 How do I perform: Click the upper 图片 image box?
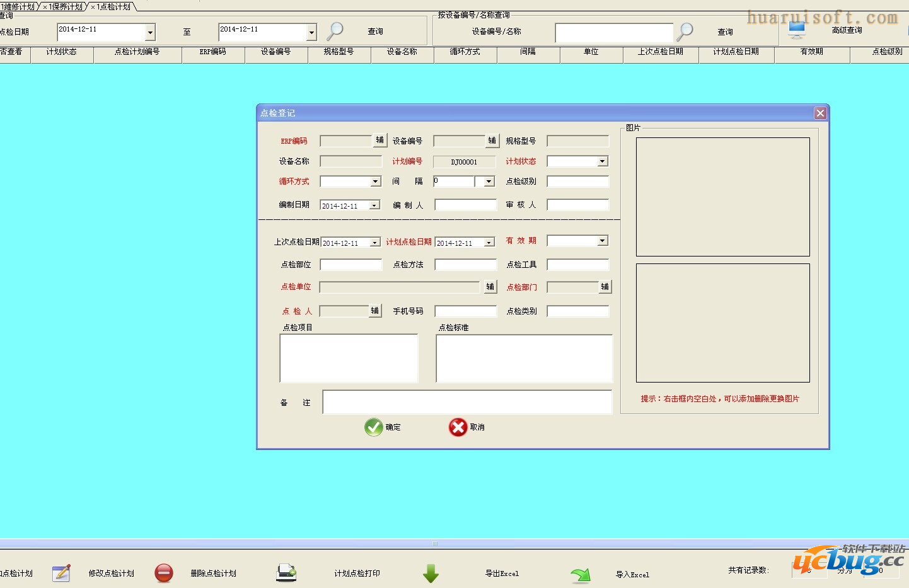point(723,197)
